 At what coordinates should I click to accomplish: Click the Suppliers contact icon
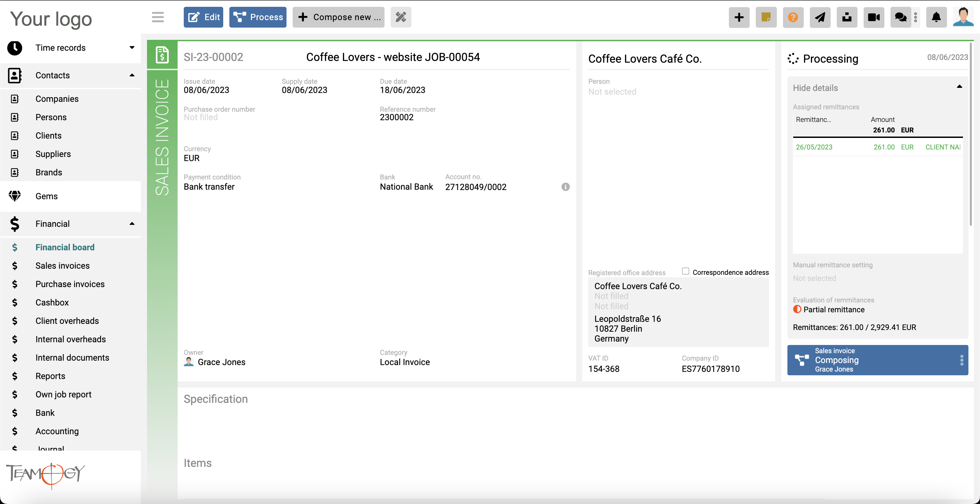coord(15,154)
